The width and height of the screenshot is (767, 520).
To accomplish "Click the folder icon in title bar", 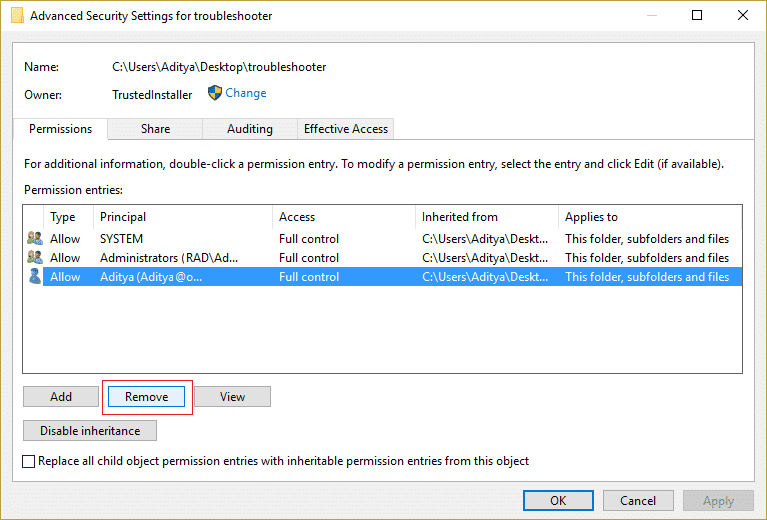I will point(13,16).
